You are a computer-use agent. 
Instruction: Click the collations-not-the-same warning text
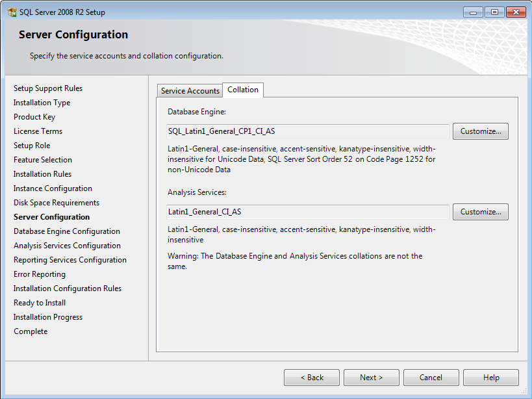[295, 261]
